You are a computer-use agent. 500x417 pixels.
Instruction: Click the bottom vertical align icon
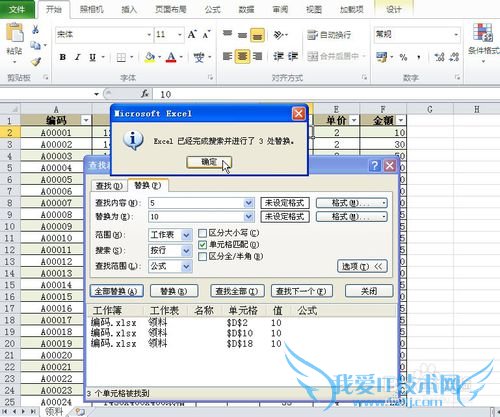pos(257,35)
